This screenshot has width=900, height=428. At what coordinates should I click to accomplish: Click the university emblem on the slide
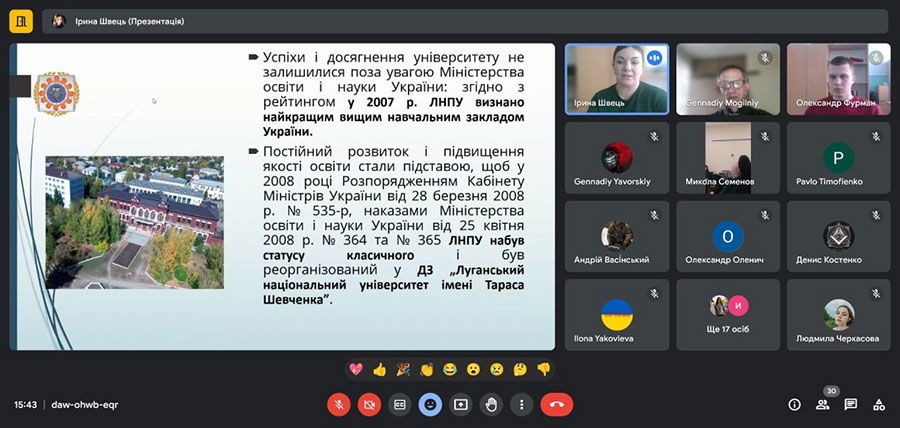click(56, 94)
